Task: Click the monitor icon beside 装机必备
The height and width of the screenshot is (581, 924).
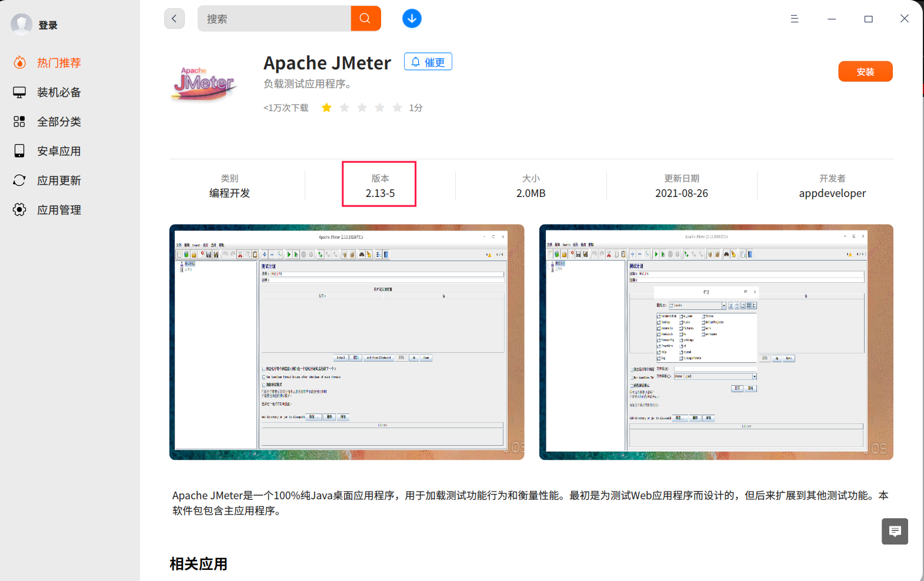Action: pyautogui.click(x=19, y=92)
